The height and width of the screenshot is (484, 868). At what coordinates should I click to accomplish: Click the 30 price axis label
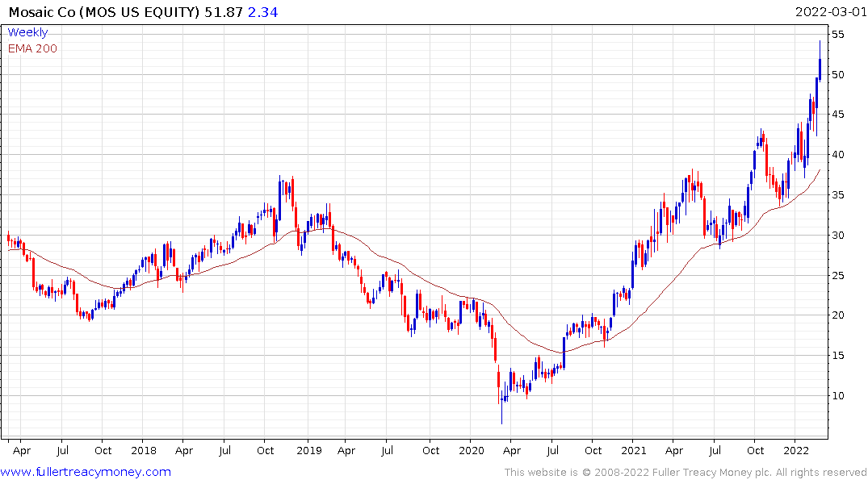point(837,235)
